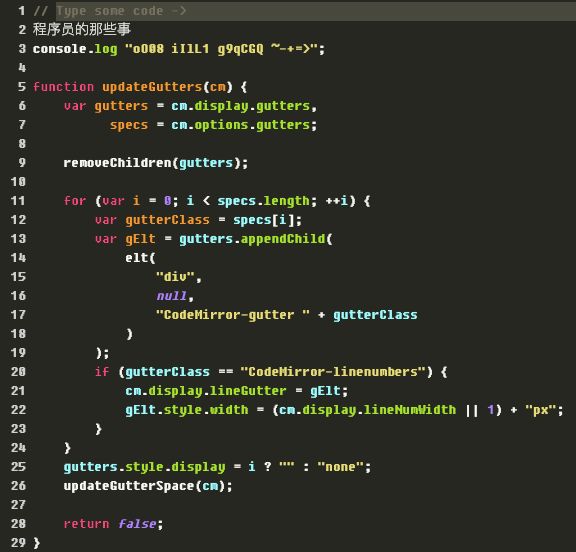
Task: Click 'cm.display.gutters' on line 6
Action: point(241,106)
